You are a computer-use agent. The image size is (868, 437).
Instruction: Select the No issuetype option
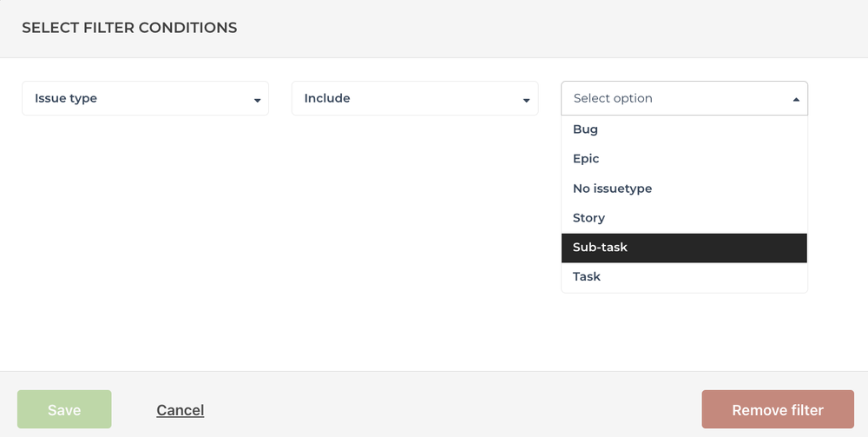coord(684,189)
